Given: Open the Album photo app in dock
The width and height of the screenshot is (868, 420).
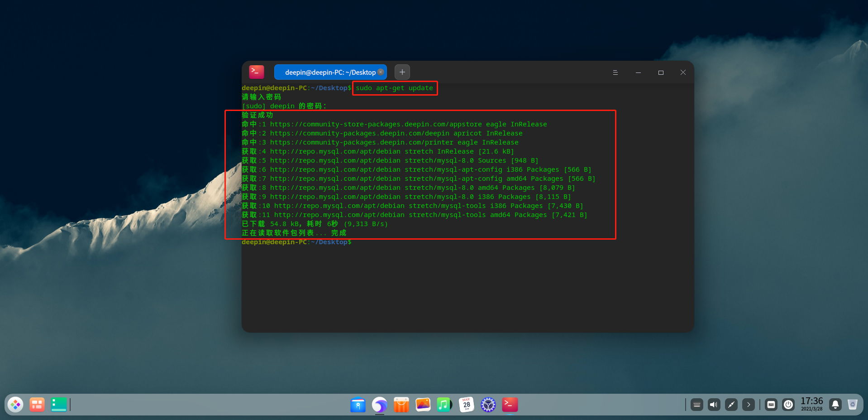Looking at the screenshot, I should click(x=423, y=405).
